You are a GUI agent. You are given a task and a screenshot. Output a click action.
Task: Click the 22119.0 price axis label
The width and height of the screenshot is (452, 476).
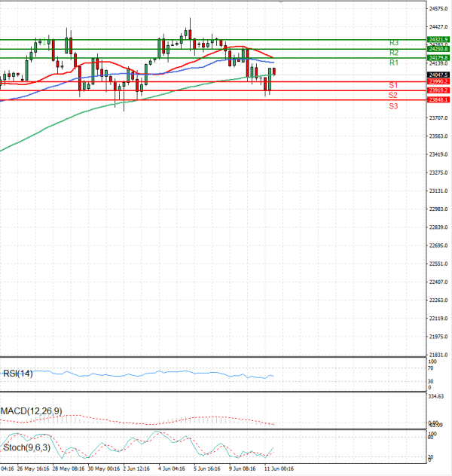[x=438, y=319]
